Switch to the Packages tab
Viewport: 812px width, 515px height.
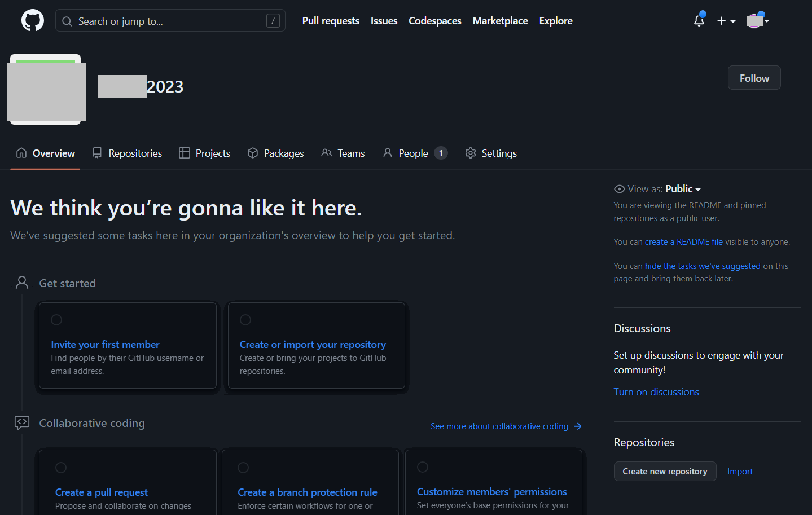click(x=275, y=153)
